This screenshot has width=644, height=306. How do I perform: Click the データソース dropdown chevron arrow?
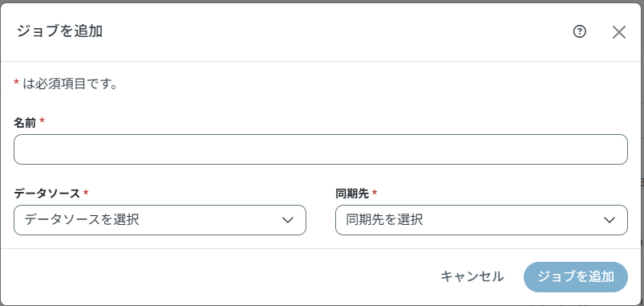tap(287, 220)
